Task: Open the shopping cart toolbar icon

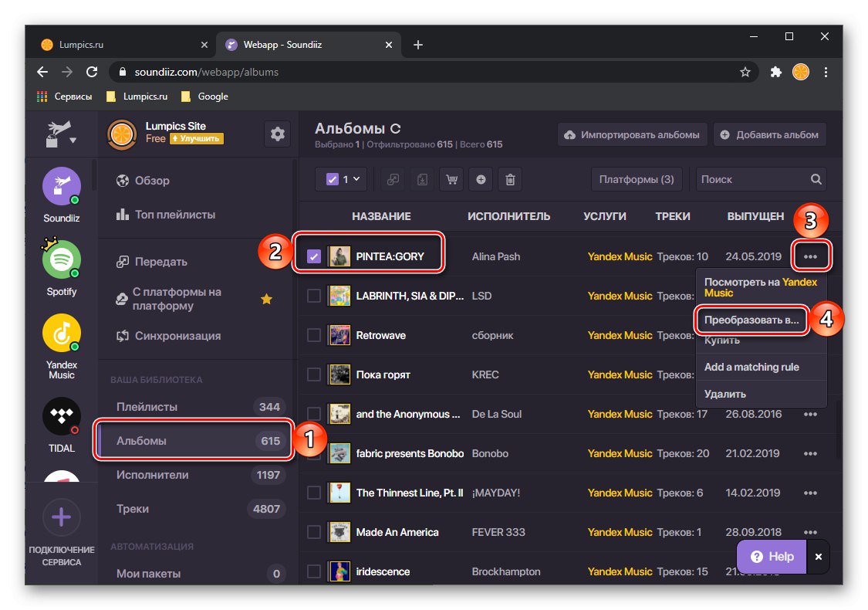Action: [x=451, y=179]
